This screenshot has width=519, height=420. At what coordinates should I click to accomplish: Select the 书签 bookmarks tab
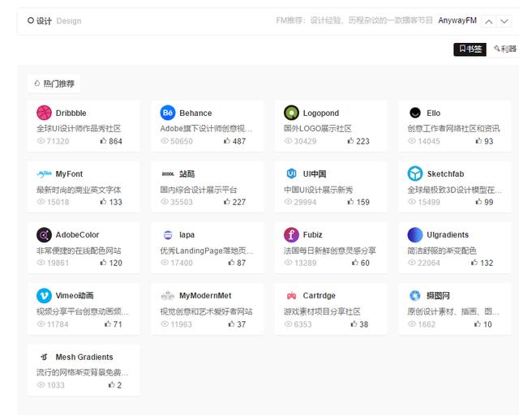(470, 49)
